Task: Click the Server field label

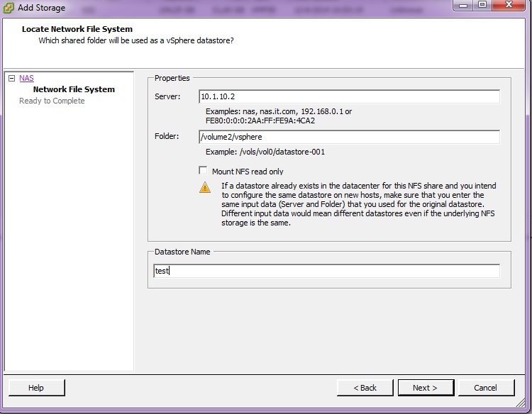Action: pyautogui.click(x=167, y=96)
